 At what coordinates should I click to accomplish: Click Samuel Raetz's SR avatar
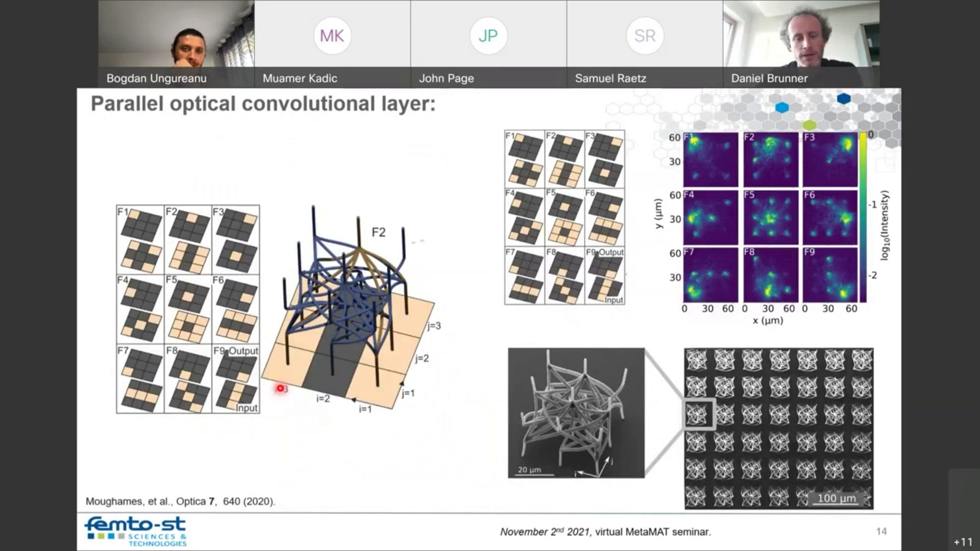[645, 36]
